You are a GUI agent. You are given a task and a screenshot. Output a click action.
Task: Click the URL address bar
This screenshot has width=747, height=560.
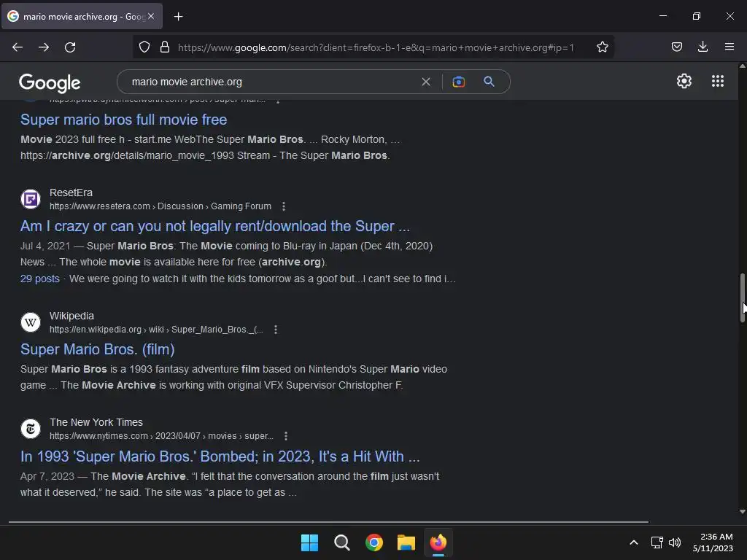tap(376, 47)
